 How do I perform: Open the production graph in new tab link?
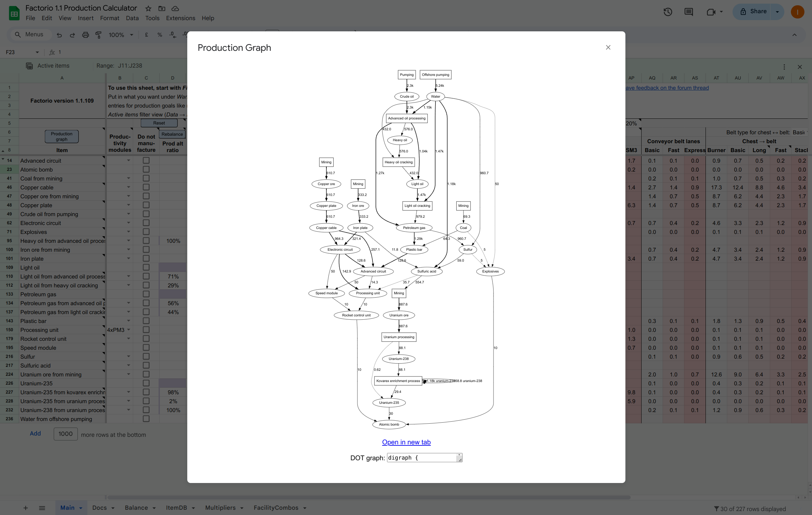(x=406, y=442)
